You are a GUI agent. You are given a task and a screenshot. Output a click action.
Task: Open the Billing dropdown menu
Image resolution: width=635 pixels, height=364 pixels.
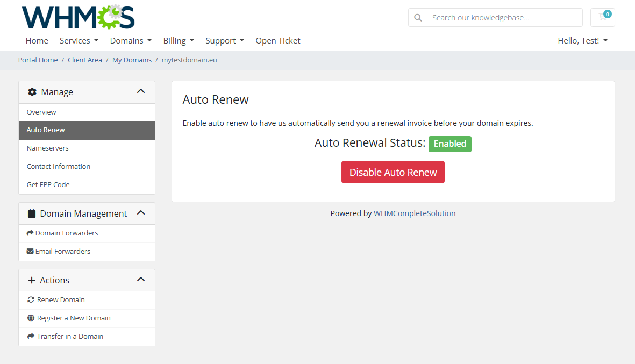pos(179,40)
